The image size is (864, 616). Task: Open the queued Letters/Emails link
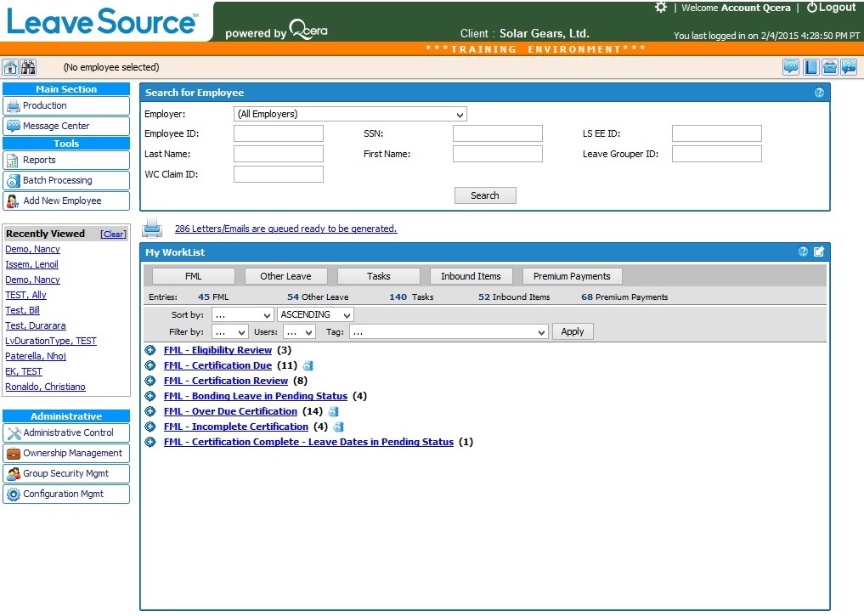point(285,229)
